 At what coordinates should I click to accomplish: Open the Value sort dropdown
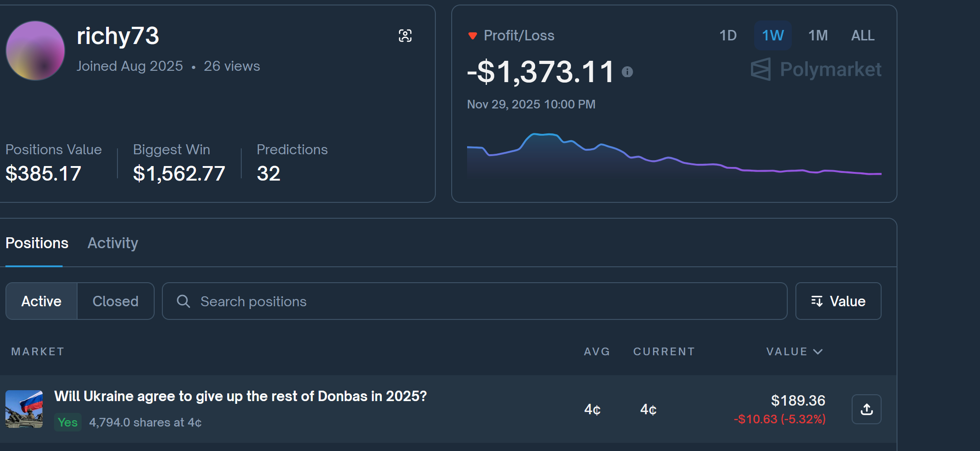point(838,301)
